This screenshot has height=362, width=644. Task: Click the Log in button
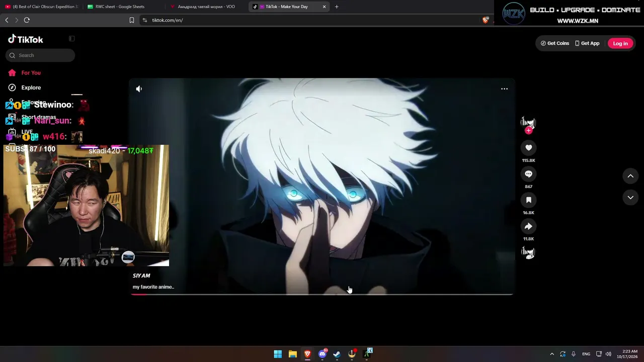tap(620, 43)
